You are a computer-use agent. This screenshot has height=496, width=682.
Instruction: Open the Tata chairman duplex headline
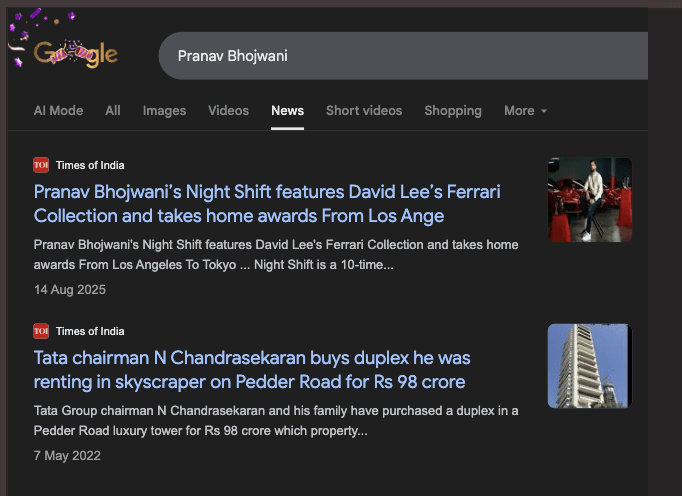[252, 370]
